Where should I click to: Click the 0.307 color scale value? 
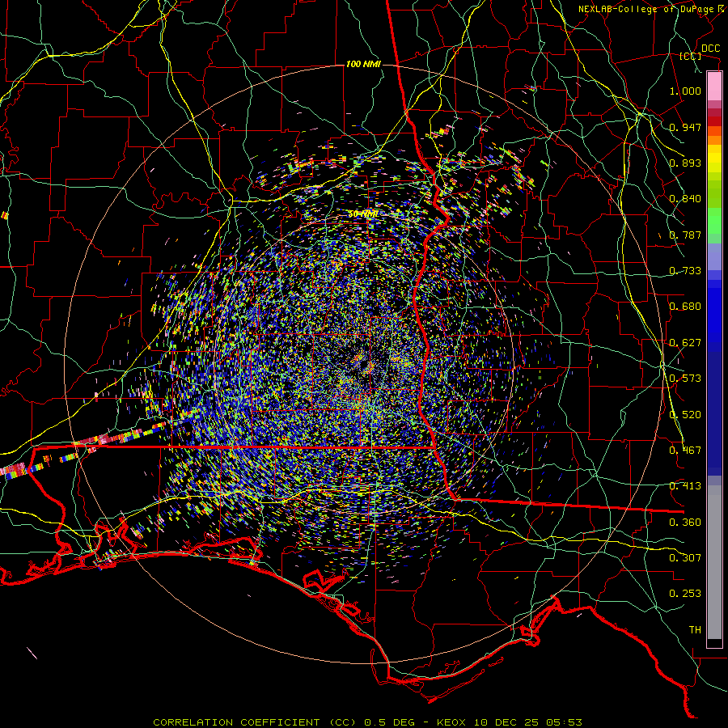(685, 558)
